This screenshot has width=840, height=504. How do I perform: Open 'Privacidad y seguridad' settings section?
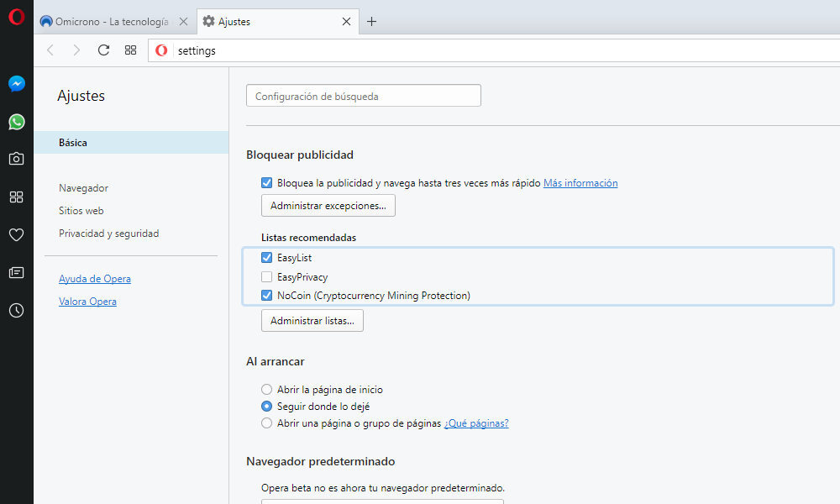(108, 234)
